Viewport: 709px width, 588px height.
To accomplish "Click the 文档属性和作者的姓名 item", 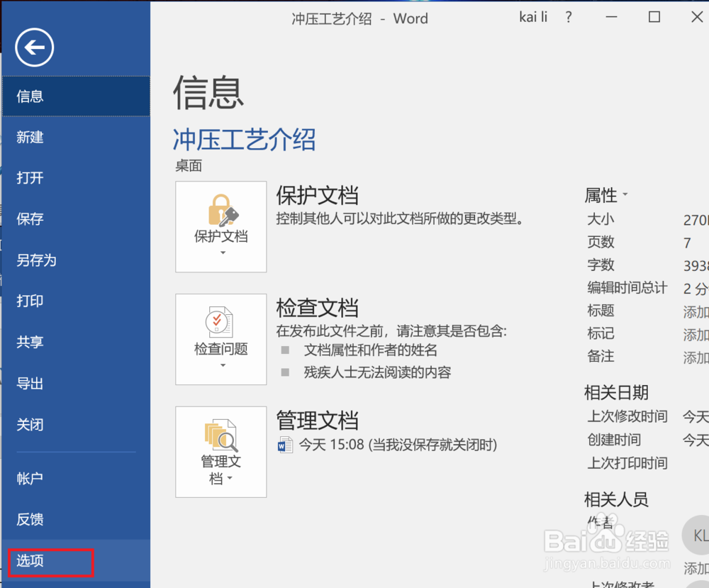I will tap(370, 350).
